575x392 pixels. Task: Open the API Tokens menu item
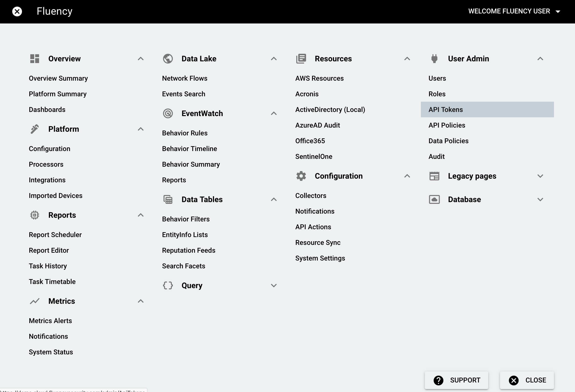pyautogui.click(x=446, y=110)
